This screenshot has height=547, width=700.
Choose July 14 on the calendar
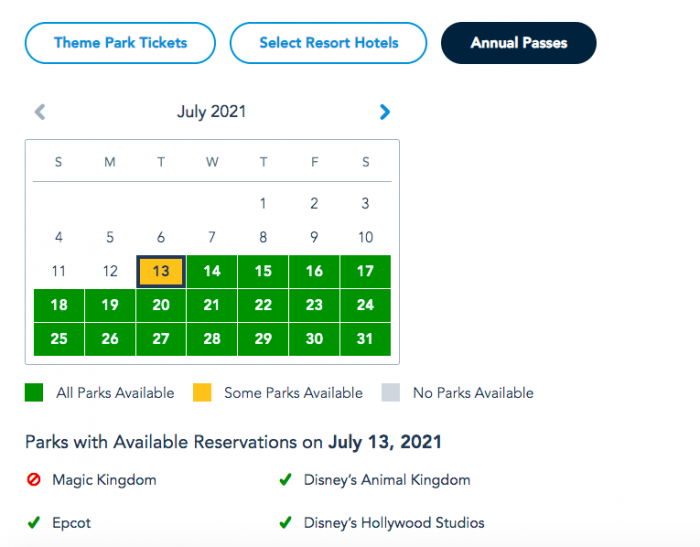212,271
